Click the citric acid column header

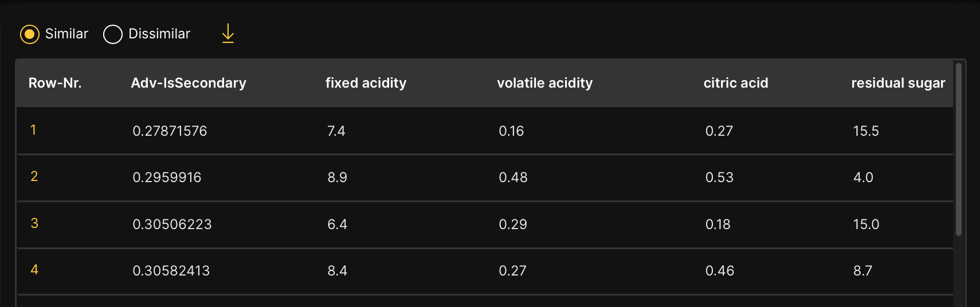[x=735, y=83]
